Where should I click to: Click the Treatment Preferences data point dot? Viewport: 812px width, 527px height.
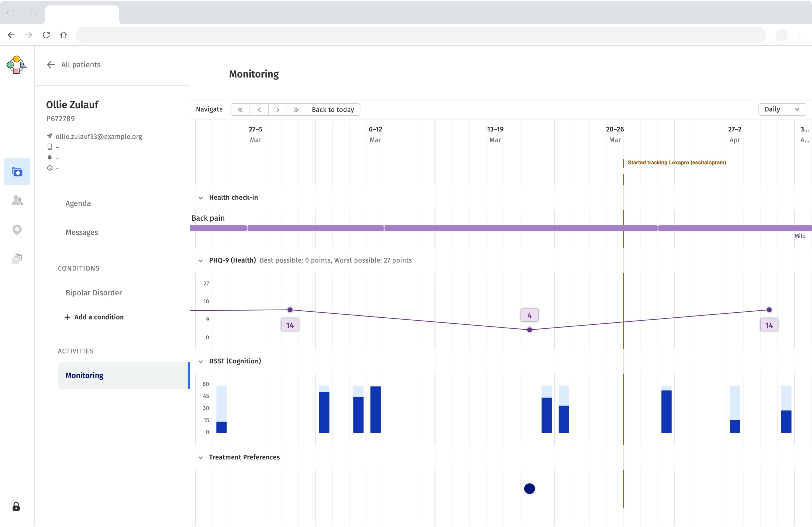pyautogui.click(x=529, y=489)
